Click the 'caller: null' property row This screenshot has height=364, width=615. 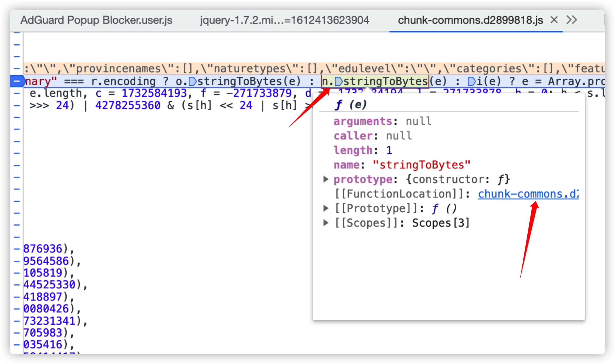tap(373, 136)
